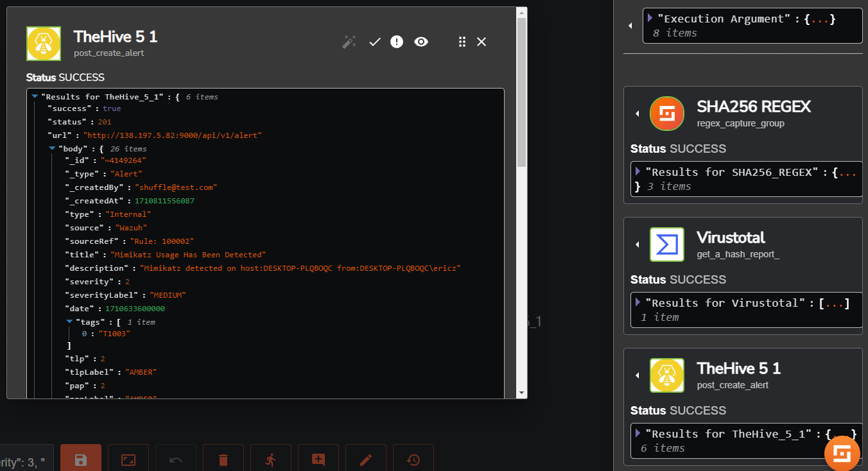Click the arrow beside SHA256 REGEX icon
The width and height of the screenshot is (868, 471).
[638, 114]
